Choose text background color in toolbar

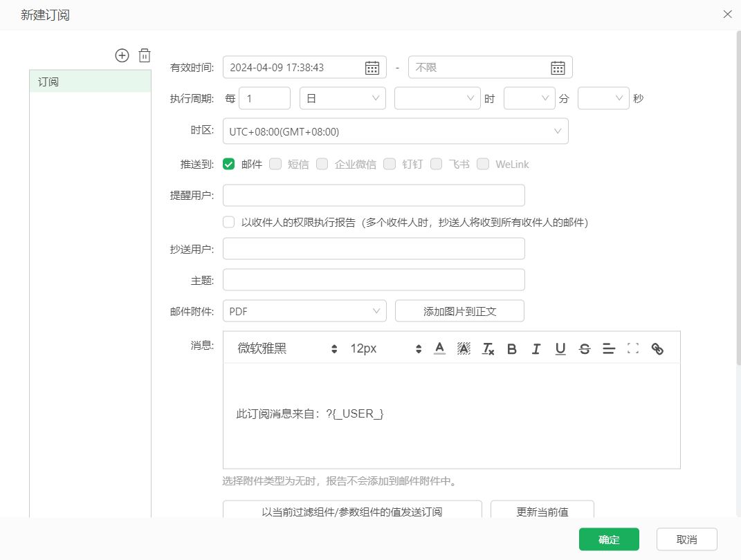(464, 348)
